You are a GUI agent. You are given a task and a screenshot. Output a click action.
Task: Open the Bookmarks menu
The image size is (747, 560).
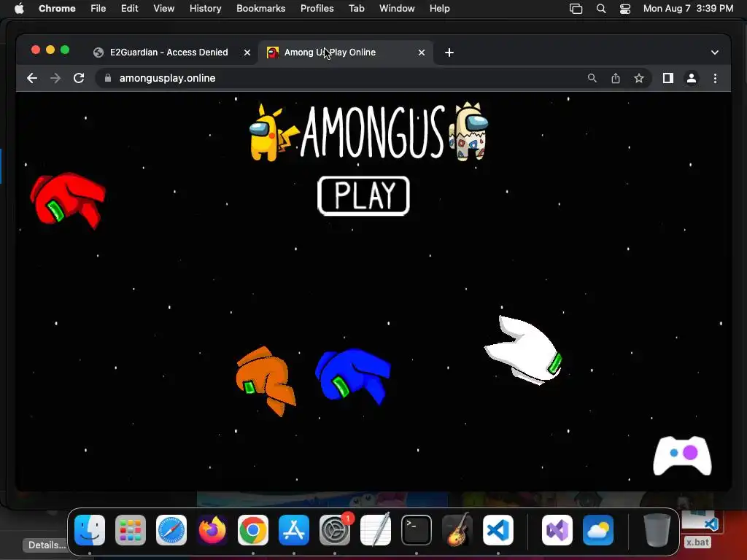261,9
